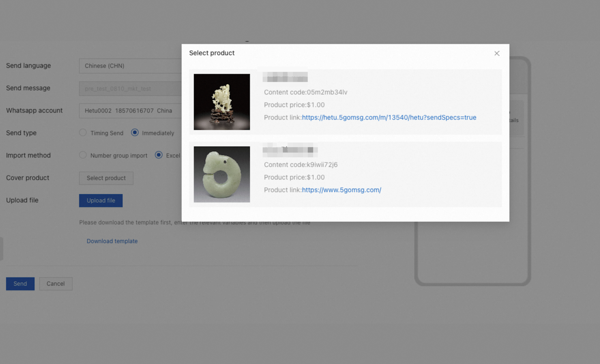Viewport: 600px width, 364px height.
Task: Open the www.5gomsg.com product link
Action: (342, 190)
